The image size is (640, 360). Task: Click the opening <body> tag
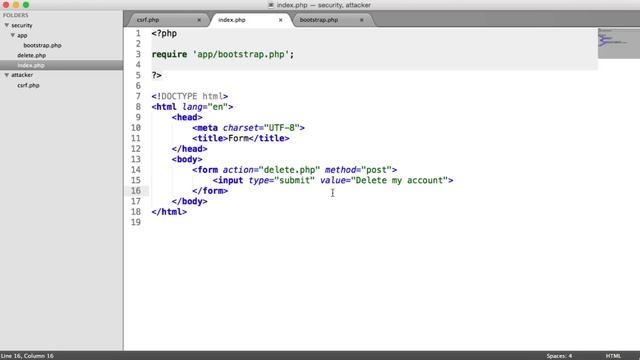(x=187, y=160)
